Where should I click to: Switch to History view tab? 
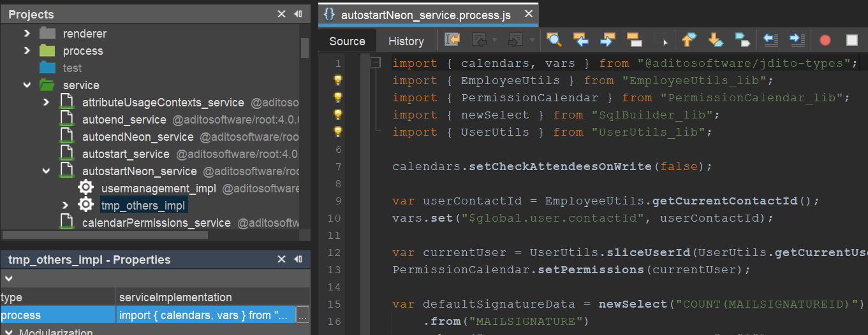pyautogui.click(x=406, y=41)
